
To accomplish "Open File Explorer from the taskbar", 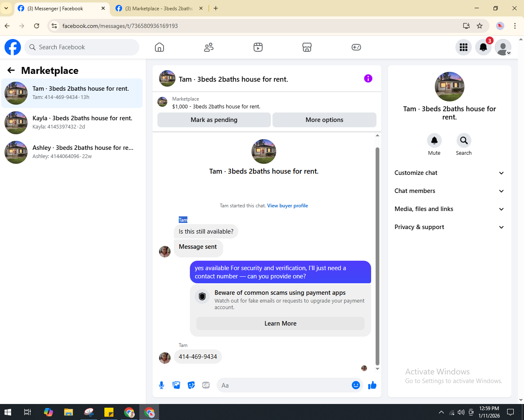I will [68, 412].
